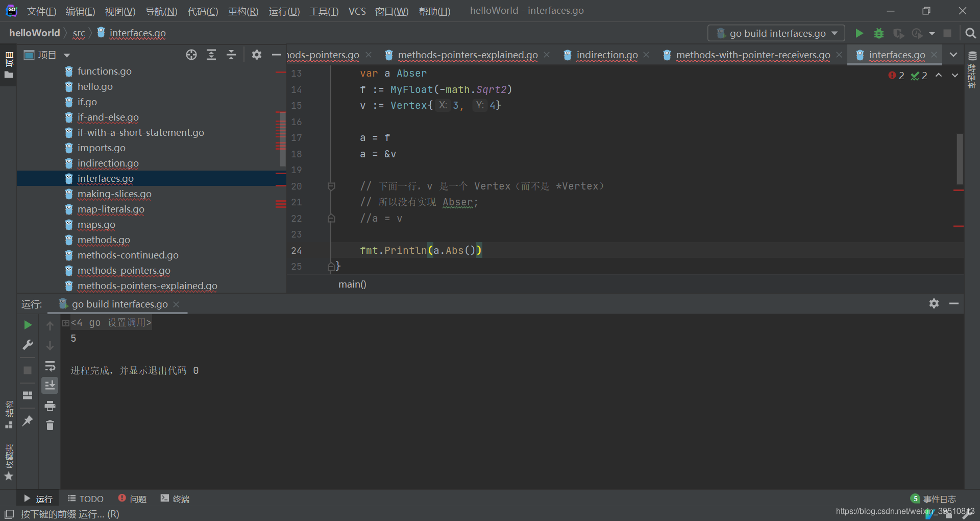The height and width of the screenshot is (521, 980).
Task: Select if-and-else.go file
Action: click(108, 117)
